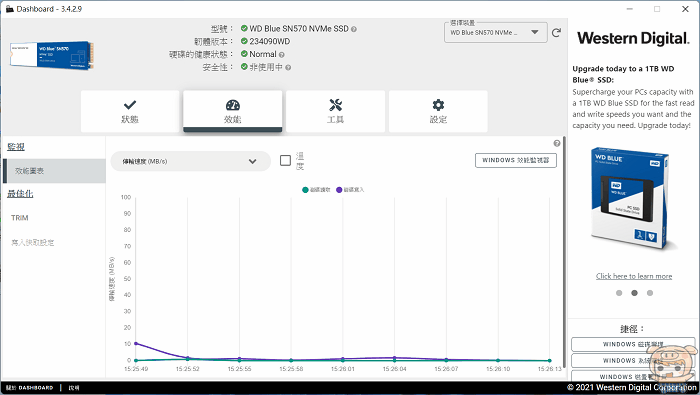Enable the temperature checkbox
700x395 pixels.
tap(285, 160)
